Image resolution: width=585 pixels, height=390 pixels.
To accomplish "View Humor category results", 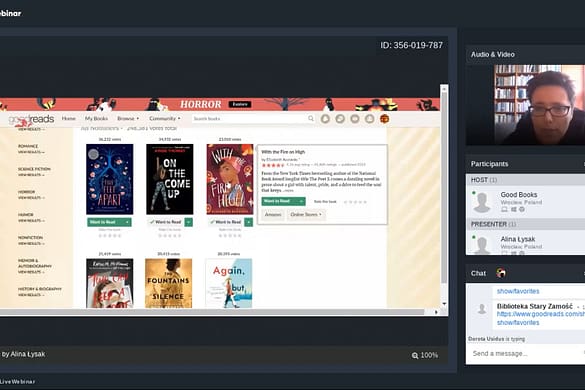I will (x=31, y=220).
